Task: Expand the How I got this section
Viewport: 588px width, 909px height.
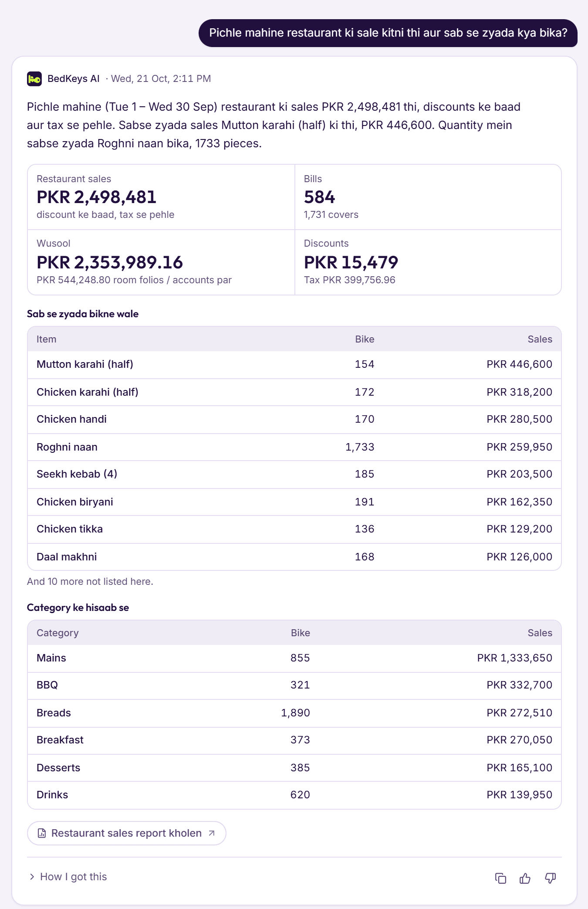Action: click(x=68, y=877)
